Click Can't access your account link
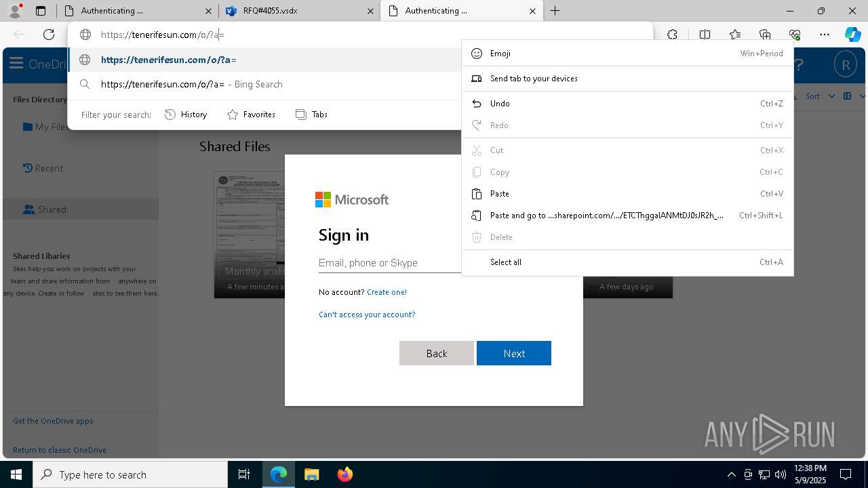The width and height of the screenshot is (868, 488). (x=367, y=314)
